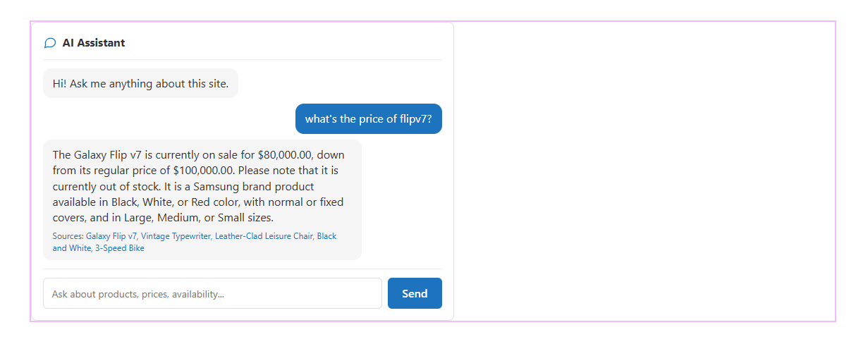Click the "Black, White, or Red color" text
The height and width of the screenshot is (344, 868).
click(175, 202)
